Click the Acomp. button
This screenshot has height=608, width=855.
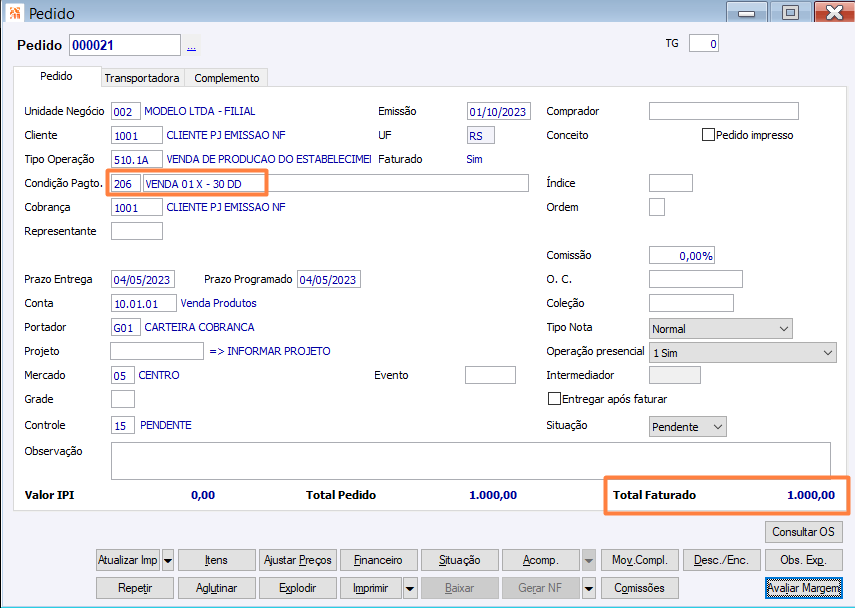click(x=541, y=560)
